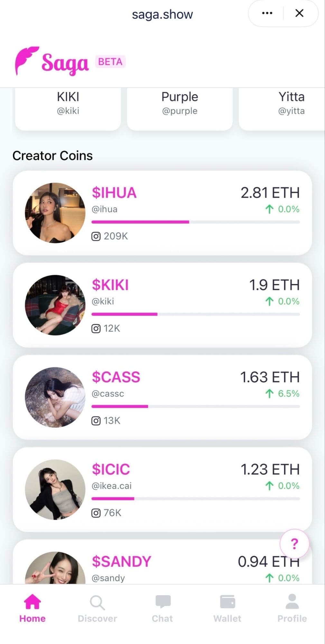The width and height of the screenshot is (325, 644).
Task: Tap the pink question mark help button
Action: 294,544
